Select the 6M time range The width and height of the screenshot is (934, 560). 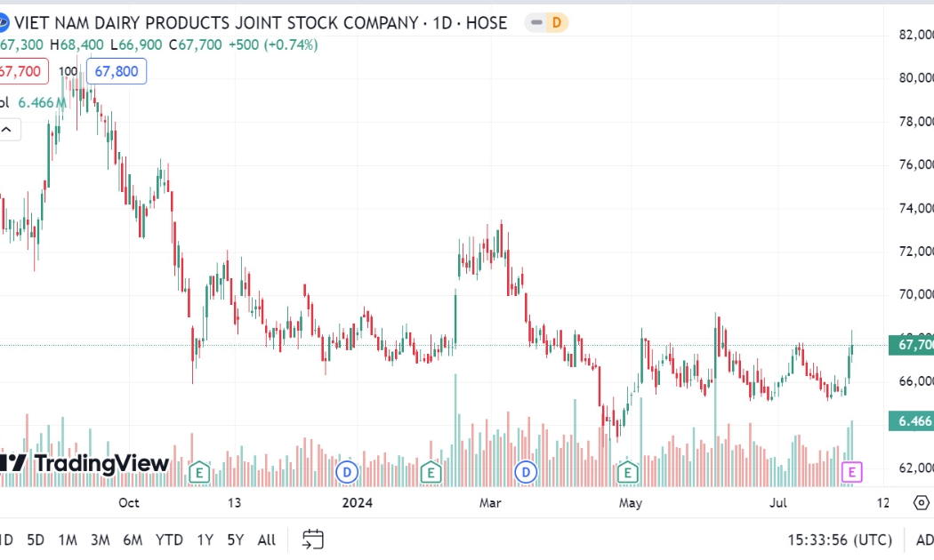[x=133, y=540]
